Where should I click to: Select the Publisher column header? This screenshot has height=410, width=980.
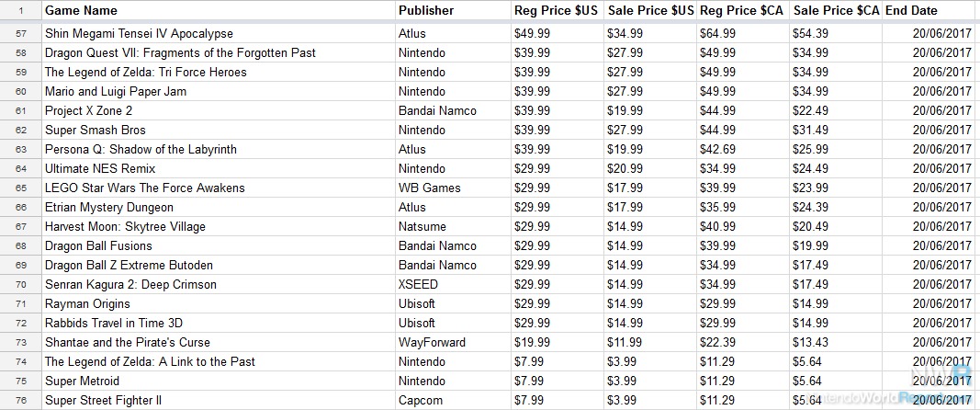click(x=453, y=10)
